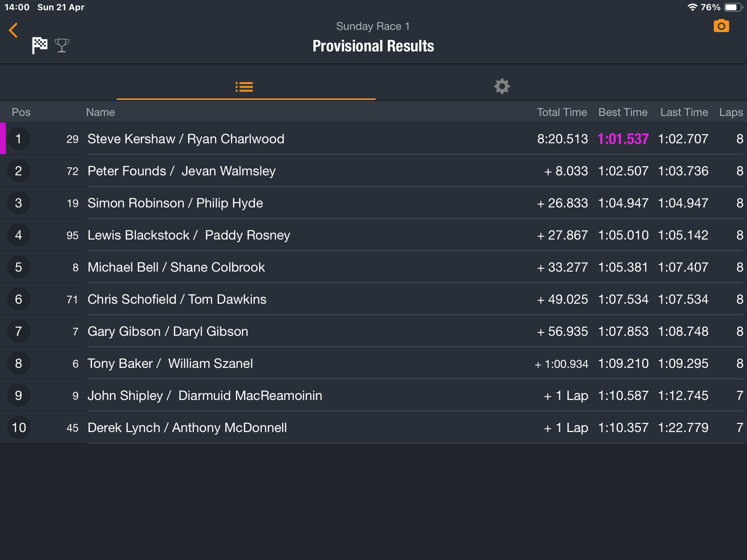Select Lewis Blackstock / Paddy Rosney row
The image size is (747, 560).
coord(189,235)
